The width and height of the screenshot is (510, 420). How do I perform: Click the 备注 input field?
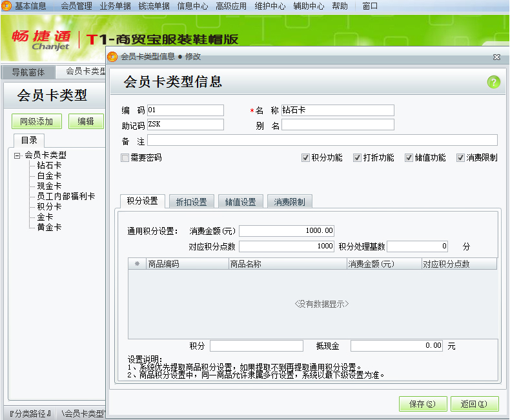pos(322,140)
